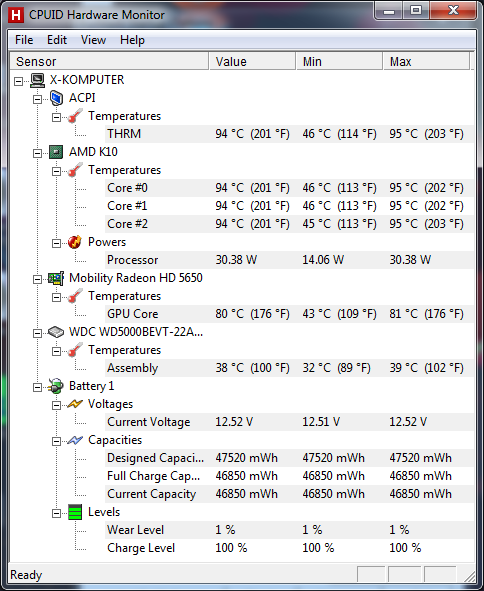This screenshot has height=591, width=484.
Task: Click the X-KOMPUTER label
Action: [x=87, y=80]
